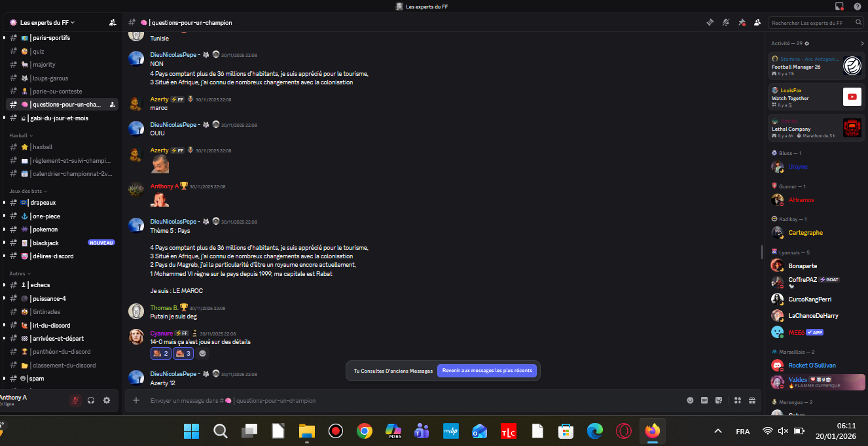Click the Wi-Fi icon in system tray
The image size is (868, 446).
click(768, 432)
